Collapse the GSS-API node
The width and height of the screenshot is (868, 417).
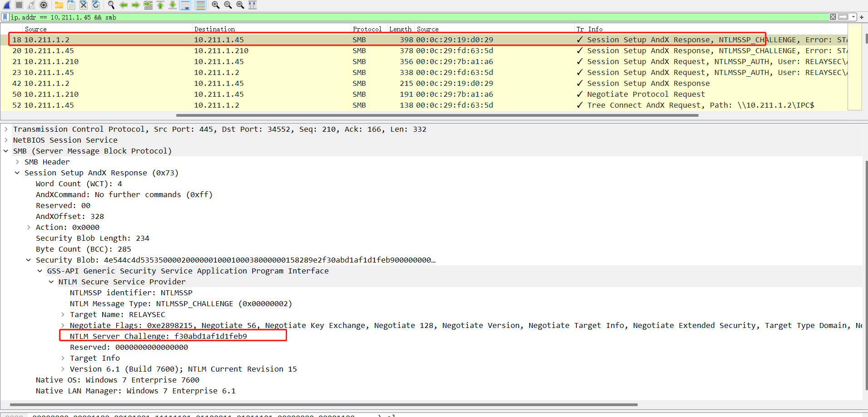(40, 271)
